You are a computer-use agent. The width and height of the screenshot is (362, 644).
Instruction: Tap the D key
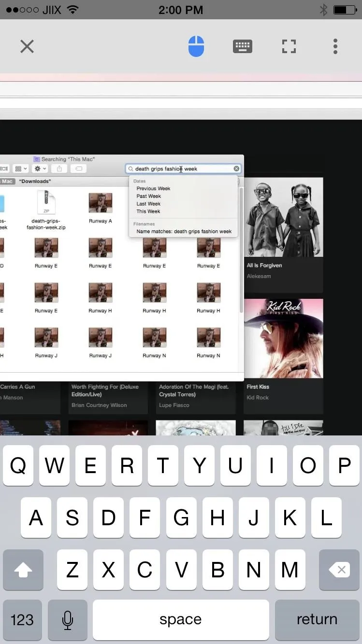108,518
